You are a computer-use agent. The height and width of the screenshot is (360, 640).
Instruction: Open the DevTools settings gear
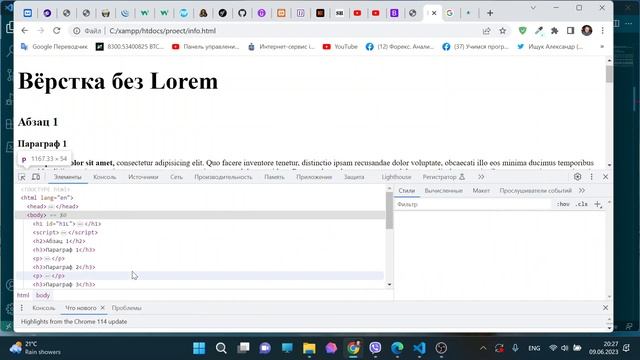click(x=577, y=177)
